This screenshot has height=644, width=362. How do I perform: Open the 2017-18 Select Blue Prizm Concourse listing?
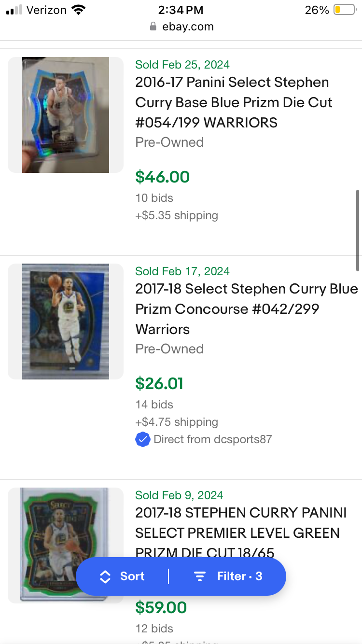(247, 309)
